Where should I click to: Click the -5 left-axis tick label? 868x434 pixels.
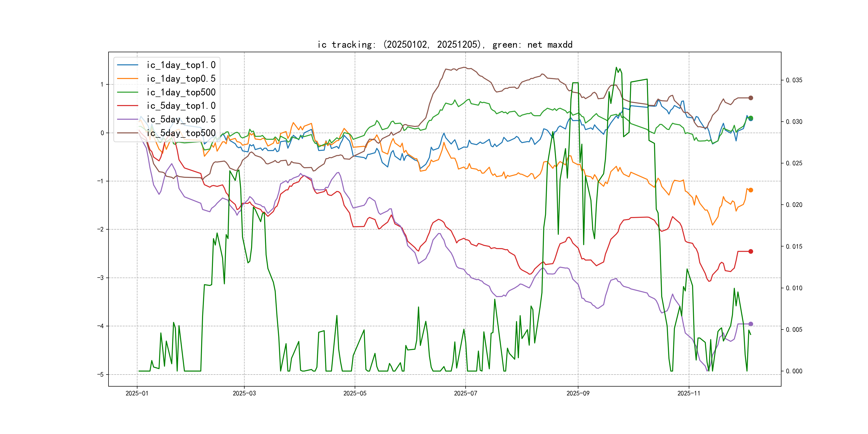(x=100, y=374)
